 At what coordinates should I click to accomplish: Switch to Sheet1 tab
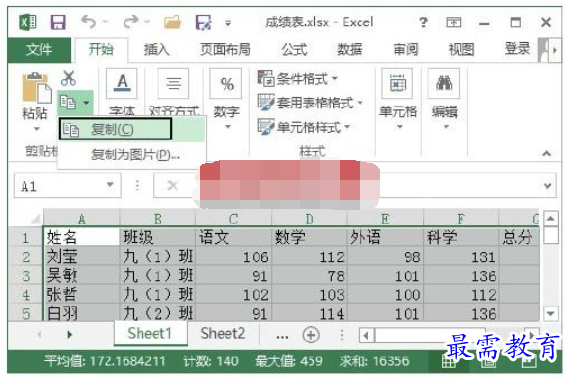tap(150, 333)
